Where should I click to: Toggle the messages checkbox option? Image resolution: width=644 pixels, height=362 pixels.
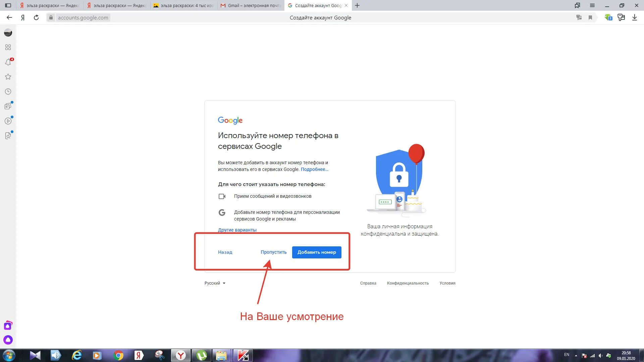click(222, 196)
